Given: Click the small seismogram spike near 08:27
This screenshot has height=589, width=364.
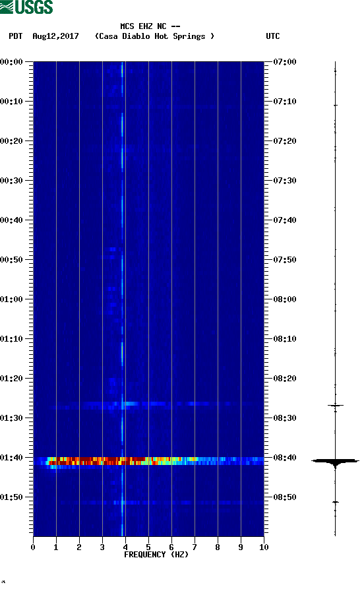Looking at the screenshot, I should [x=336, y=406].
